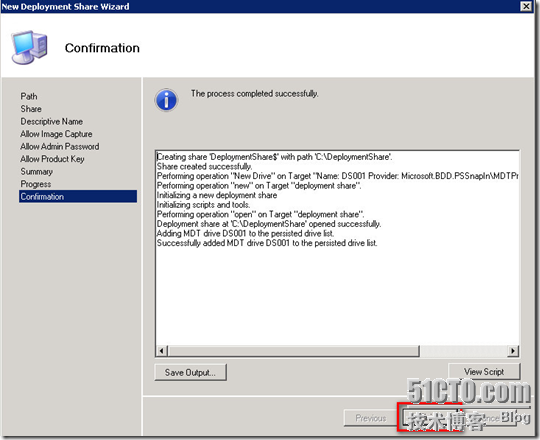The width and height of the screenshot is (540, 440).
Task: Select Allow Image Capture step
Action: pyautogui.click(x=56, y=134)
